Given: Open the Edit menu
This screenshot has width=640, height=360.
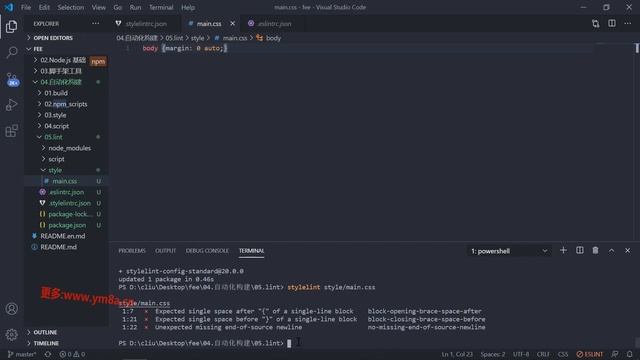Looking at the screenshot, I should (44, 7).
